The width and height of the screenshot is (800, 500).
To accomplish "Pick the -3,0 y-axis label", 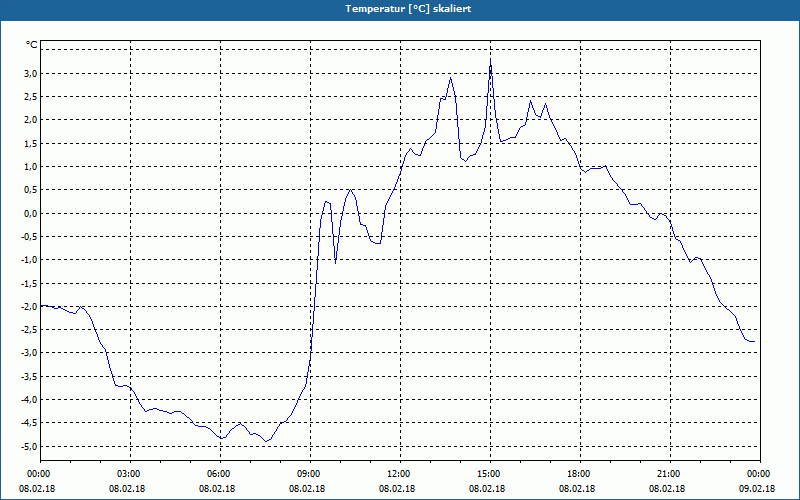I will (x=29, y=353).
